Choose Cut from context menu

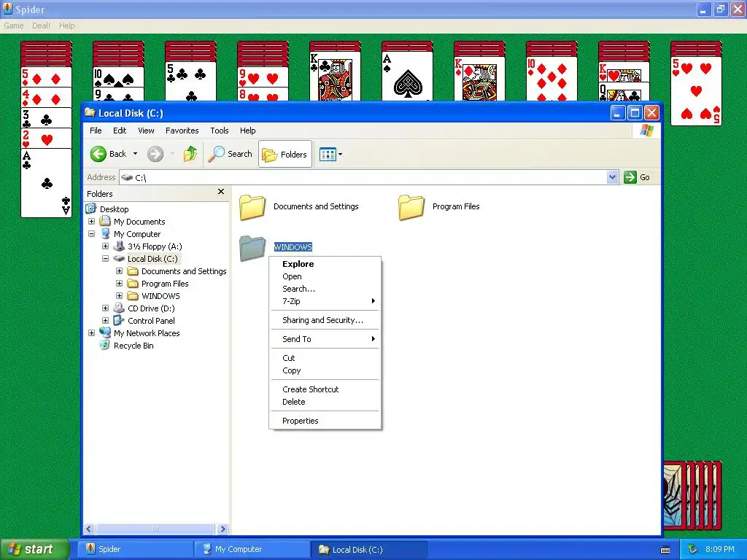click(x=325, y=358)
